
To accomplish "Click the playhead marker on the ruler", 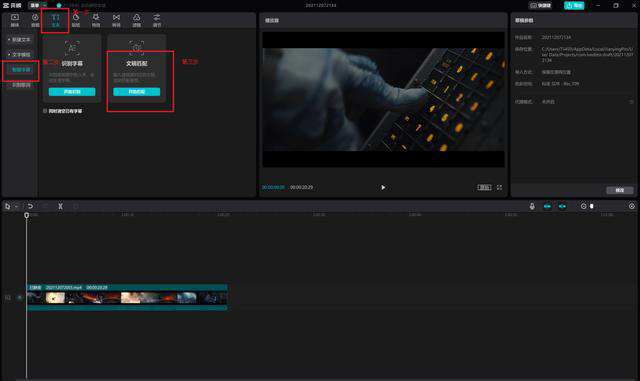I will point(27,215).
